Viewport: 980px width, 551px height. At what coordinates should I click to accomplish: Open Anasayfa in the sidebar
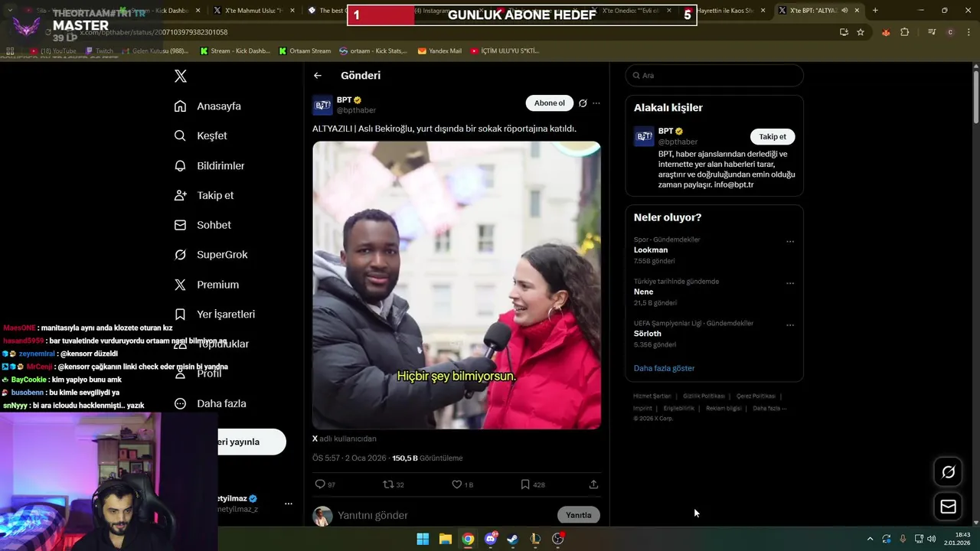coord(207,106)
